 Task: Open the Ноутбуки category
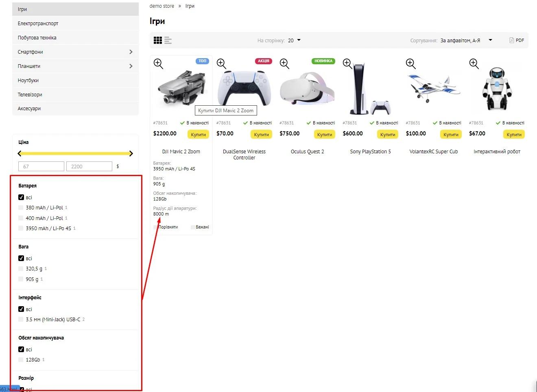[x=28, y=81]
